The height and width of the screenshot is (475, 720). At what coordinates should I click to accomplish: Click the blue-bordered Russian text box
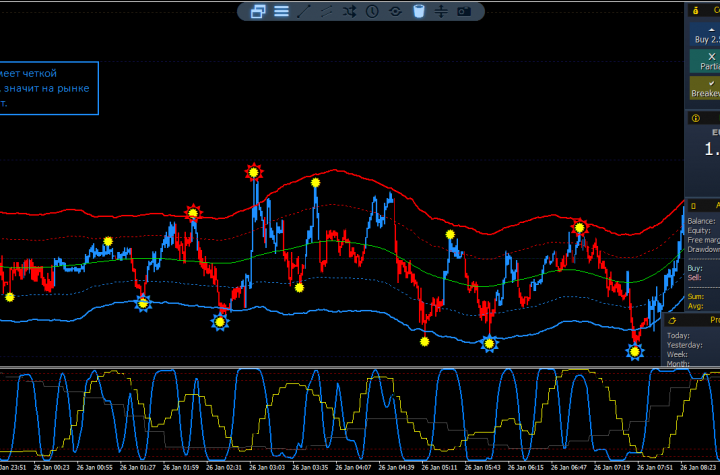[x=48, y=88]
